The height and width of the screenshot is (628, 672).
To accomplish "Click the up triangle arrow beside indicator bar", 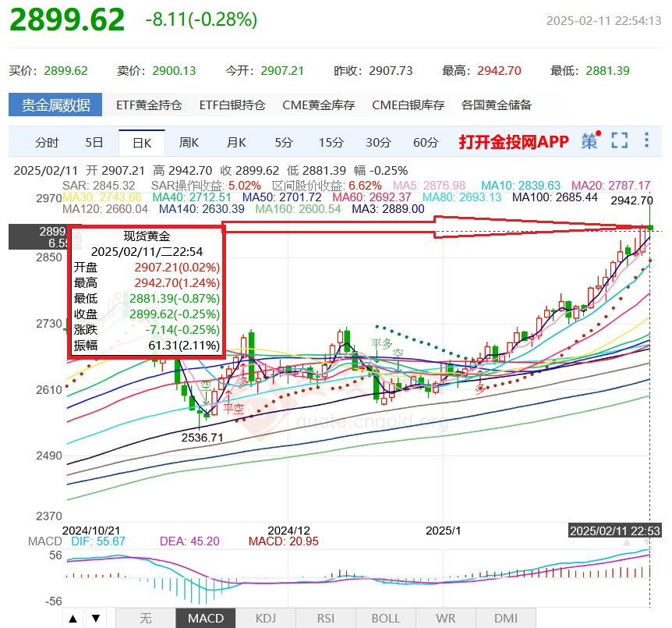I will (73, 617).
